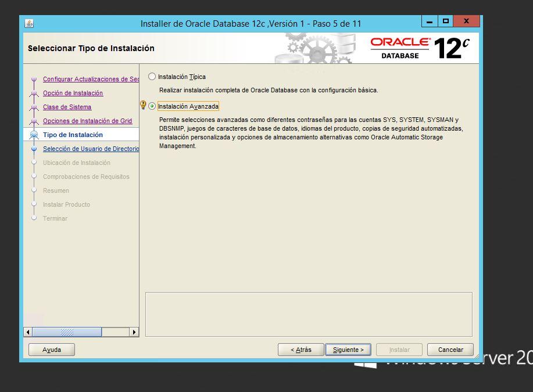The width and height of the screenshot is (533, 392).
Task: Click the Java installer icon in title bar
Action: [29, 23]
